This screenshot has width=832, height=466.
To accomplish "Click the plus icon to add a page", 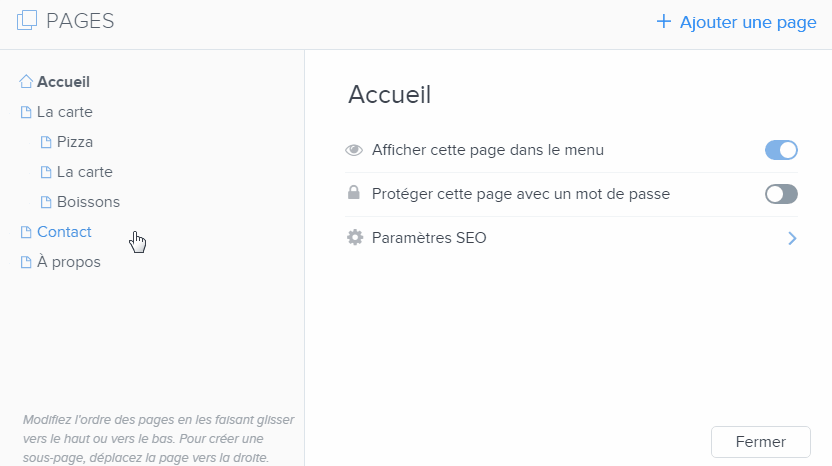I will click(663, 21).
